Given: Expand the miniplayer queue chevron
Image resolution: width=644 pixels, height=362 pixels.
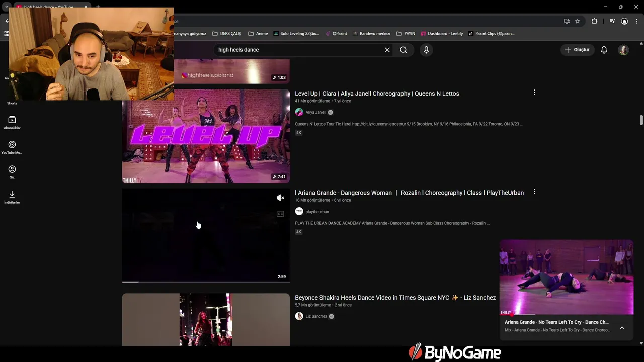Looking at the screenshot, I should click(x=622, y=328).
